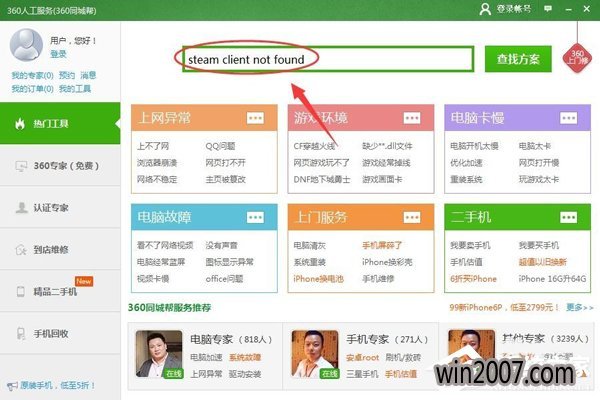Click 上不了网 under 上网异常
Screen dimensions: 600x400
pos(153,146)
